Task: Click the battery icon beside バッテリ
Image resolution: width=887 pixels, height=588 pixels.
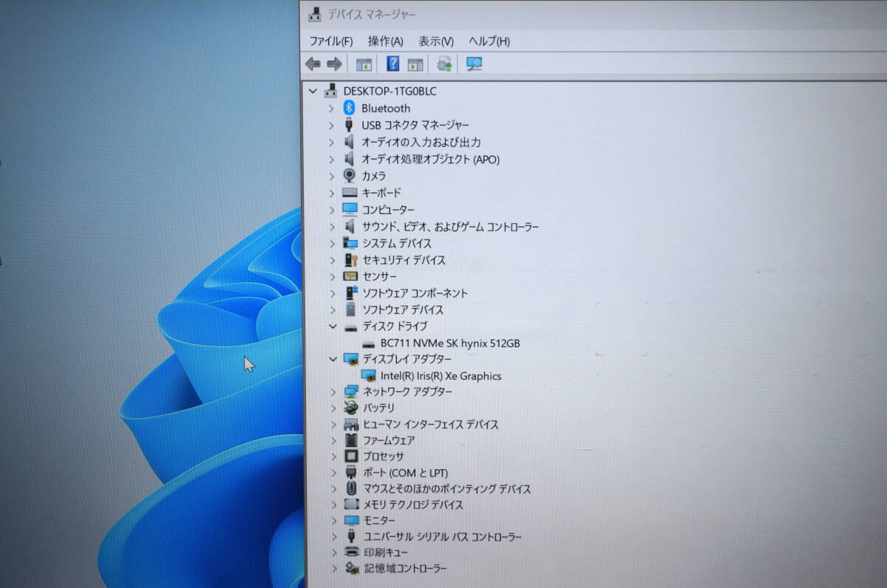Action: click(x=352, y=408)
